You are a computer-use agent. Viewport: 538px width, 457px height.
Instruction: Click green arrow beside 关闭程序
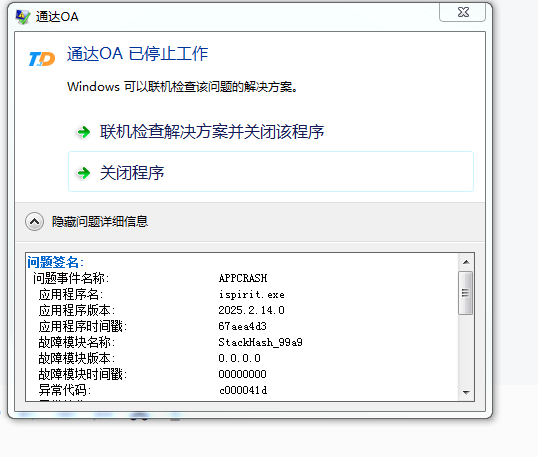point(83,173)
